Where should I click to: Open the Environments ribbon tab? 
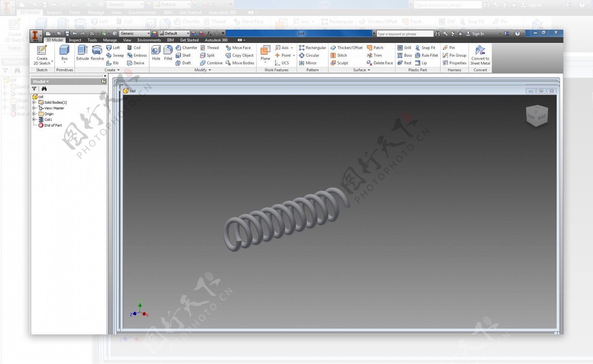pyautogui.click(x=149, y=40)
